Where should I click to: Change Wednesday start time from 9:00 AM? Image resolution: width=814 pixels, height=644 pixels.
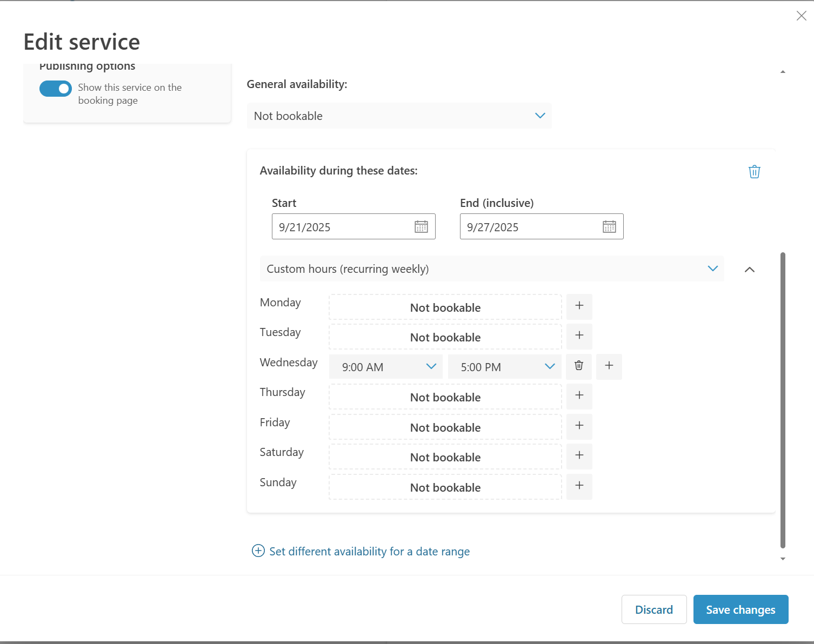pos(386,367)
